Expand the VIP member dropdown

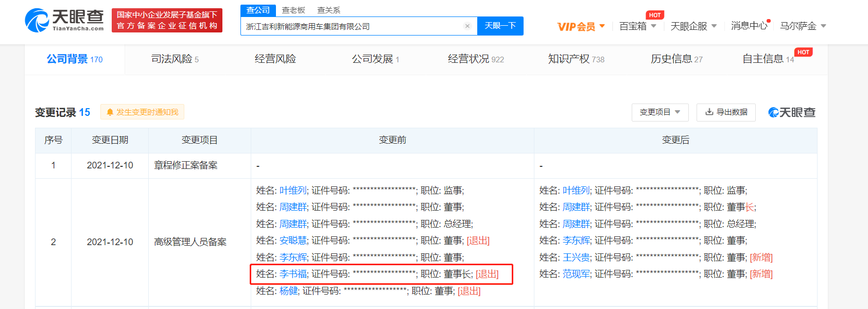[581, 26]
